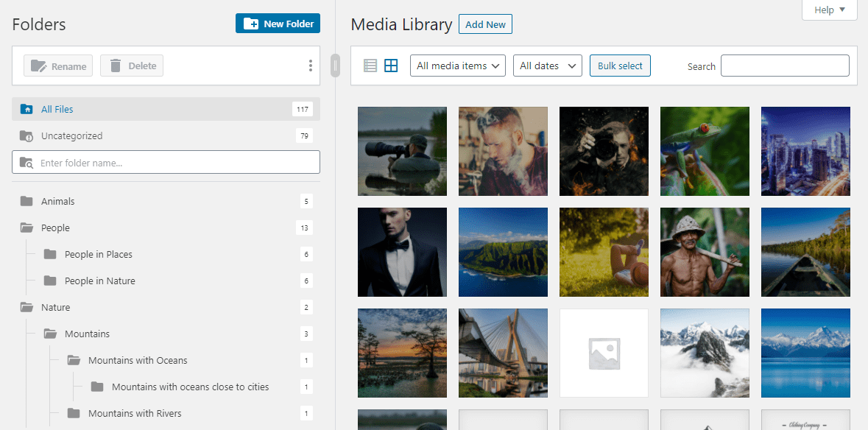Screen dimensions: 868x430
Task: Click the All Files home folder icon
Action: tap(26, 109)
